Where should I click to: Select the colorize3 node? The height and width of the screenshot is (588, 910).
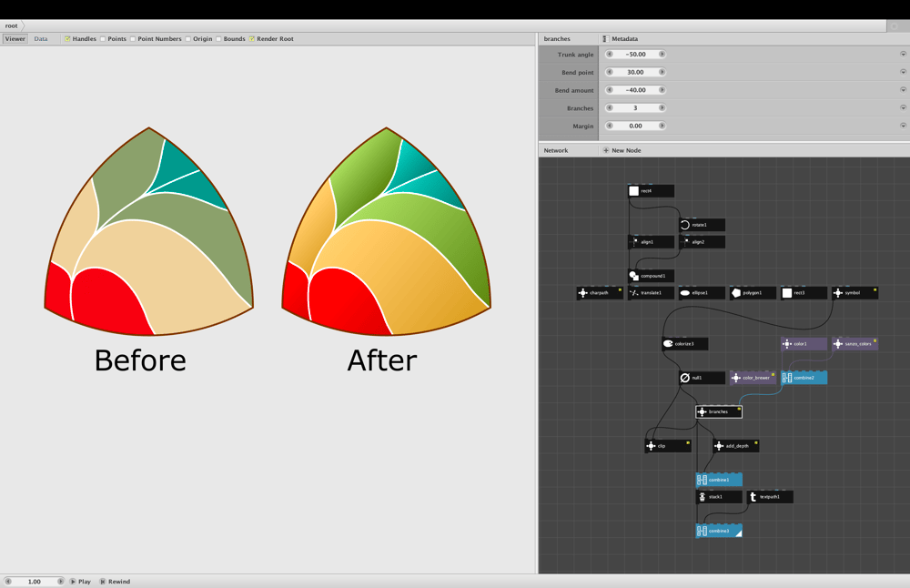click(685, 344)
